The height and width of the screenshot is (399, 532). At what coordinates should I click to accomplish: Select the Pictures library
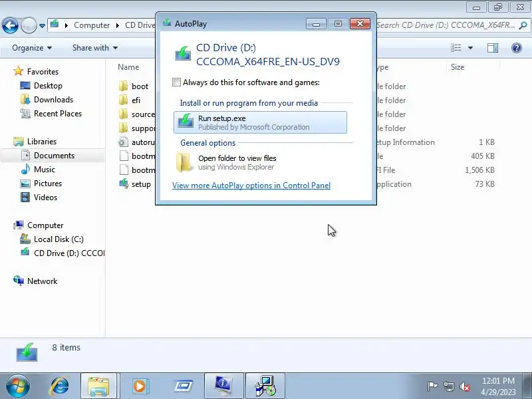pos(48,184)
